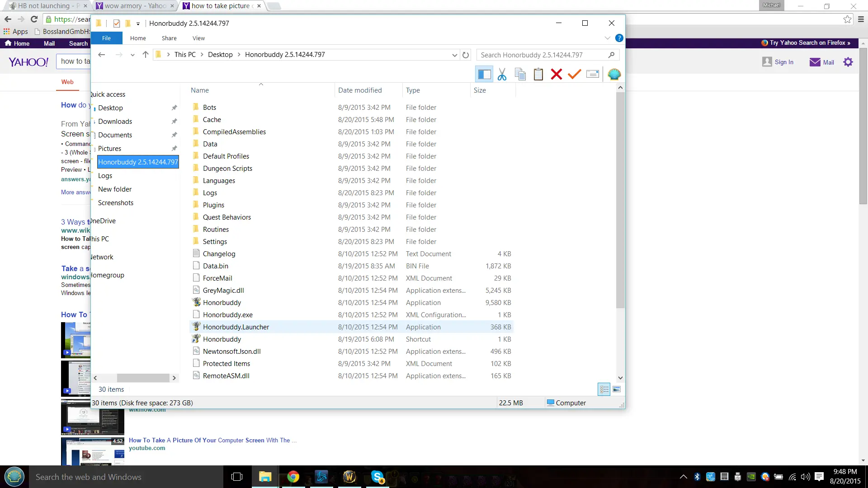Screen dimensions: 868x488
Task: Expand breadcrumb chevron after Desktop
Action: coord(239,55)
